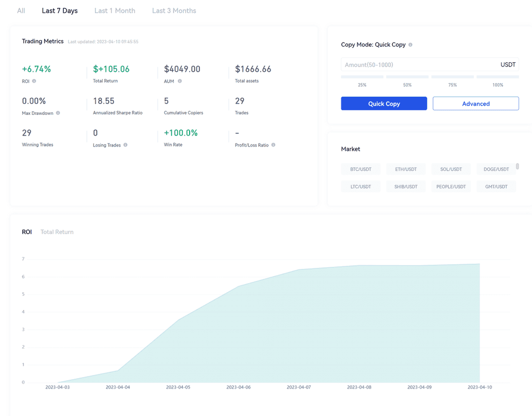This screenshot has height=416, width=532.
Task: Select the SOL/USDT market tag
Action: tap(451, 169)
